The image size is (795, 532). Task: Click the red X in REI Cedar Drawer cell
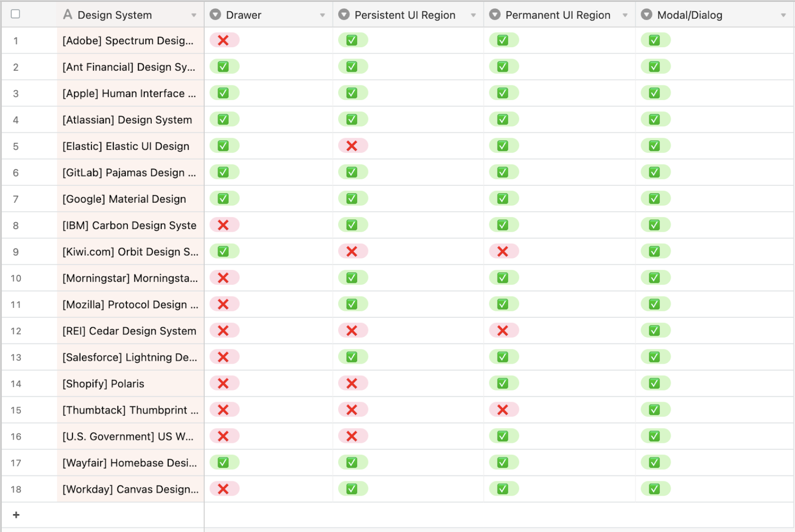point(224,331)
